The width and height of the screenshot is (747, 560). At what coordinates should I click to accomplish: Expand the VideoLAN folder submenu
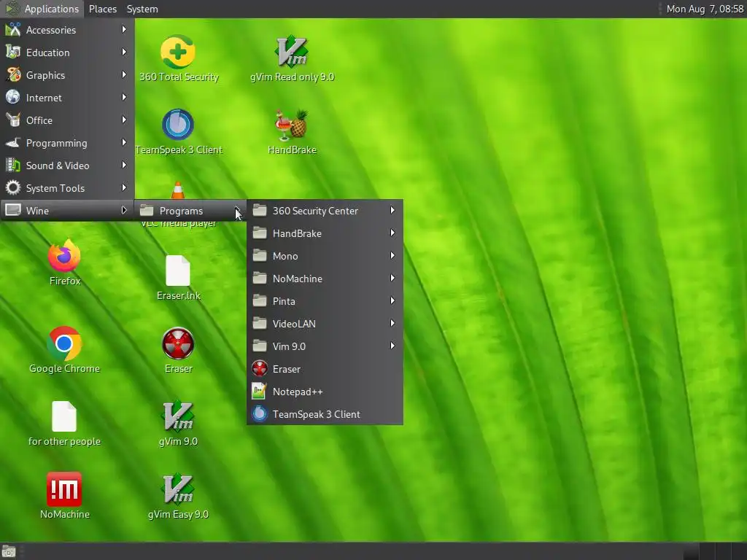(x=325, y=324)
